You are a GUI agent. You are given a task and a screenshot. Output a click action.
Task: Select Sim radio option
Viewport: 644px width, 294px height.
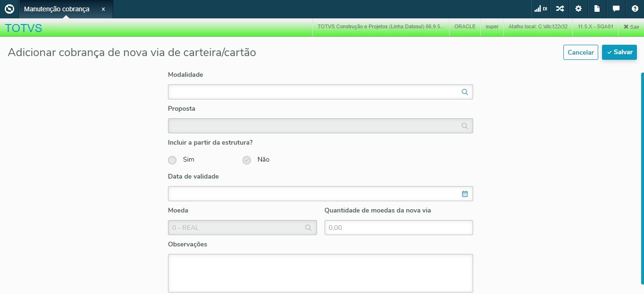click(x=172, y=160)
